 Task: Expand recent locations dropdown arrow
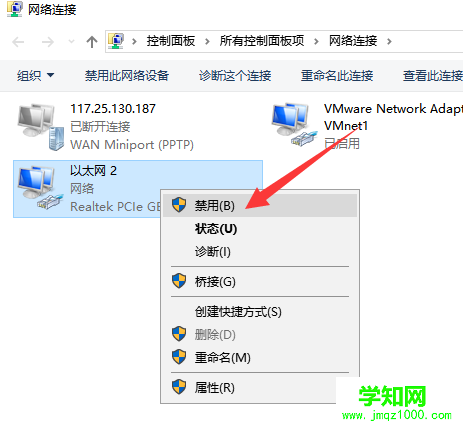point(71,42)
